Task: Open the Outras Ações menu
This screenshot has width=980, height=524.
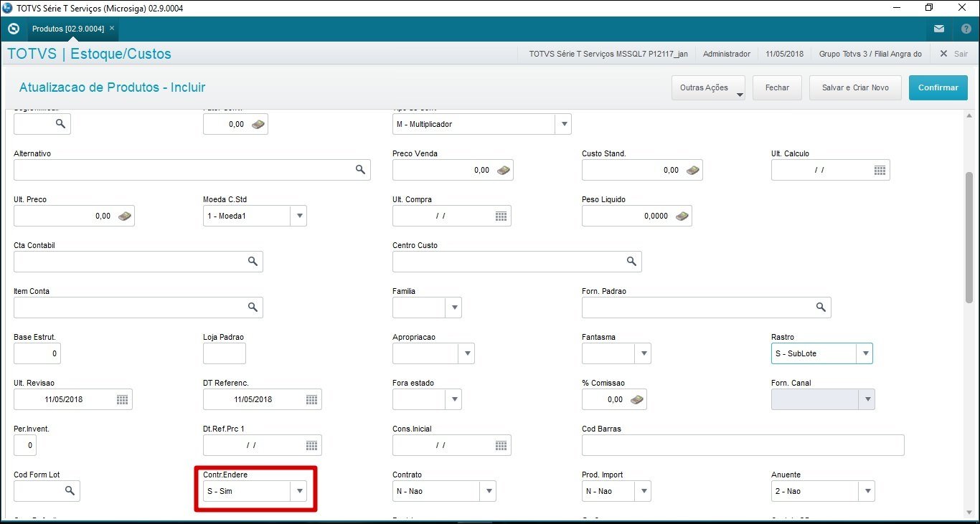Action: [708, 87]
